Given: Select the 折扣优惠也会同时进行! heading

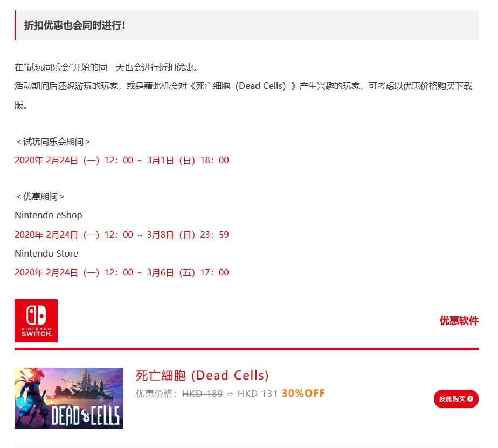Looking at the screenshot, I should (x=74, y=25).
